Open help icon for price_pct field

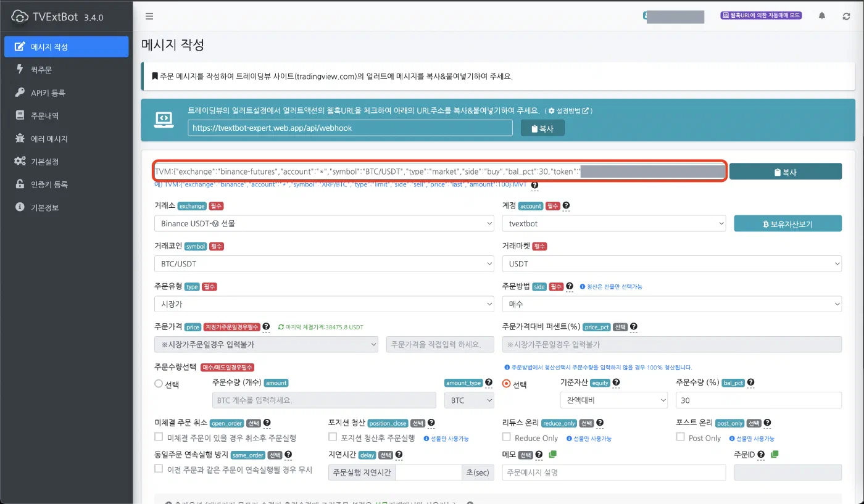click(x=633, y=326)
